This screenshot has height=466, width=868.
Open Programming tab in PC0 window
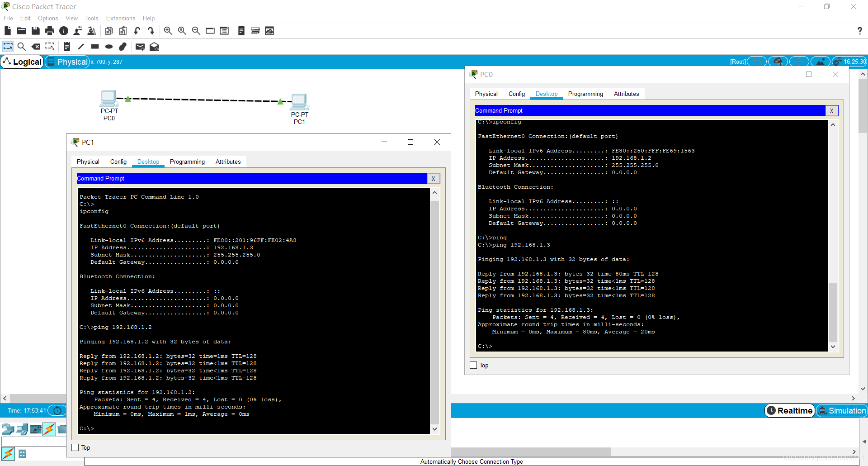tap(585, 94)
